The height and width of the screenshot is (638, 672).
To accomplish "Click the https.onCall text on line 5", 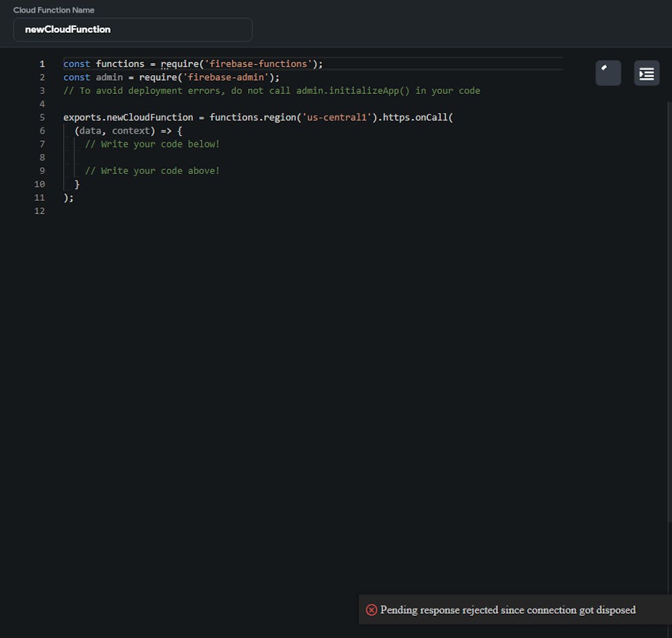I will click(417, 118).
